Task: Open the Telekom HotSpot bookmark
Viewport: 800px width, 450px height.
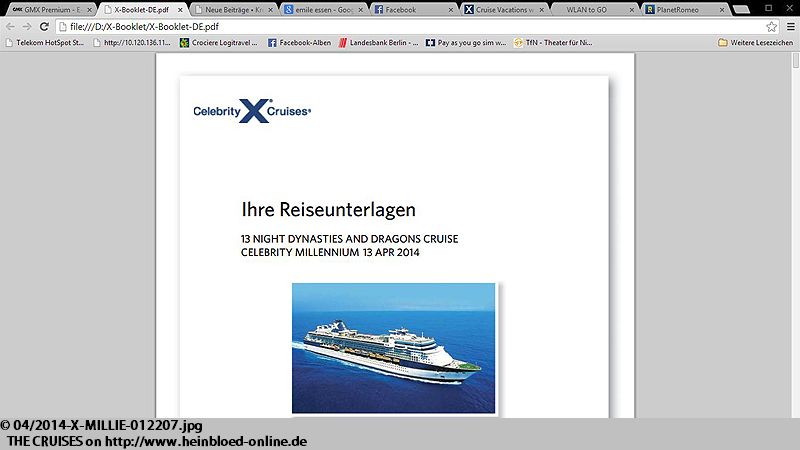Action: click(44, 43)
